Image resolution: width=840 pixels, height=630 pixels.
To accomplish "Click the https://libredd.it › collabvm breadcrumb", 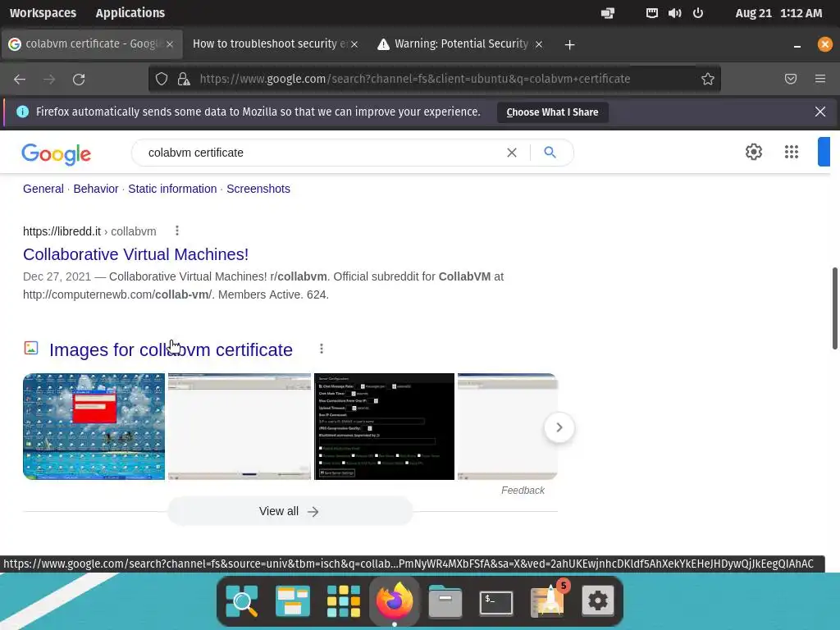I will [x=89, y=231].
